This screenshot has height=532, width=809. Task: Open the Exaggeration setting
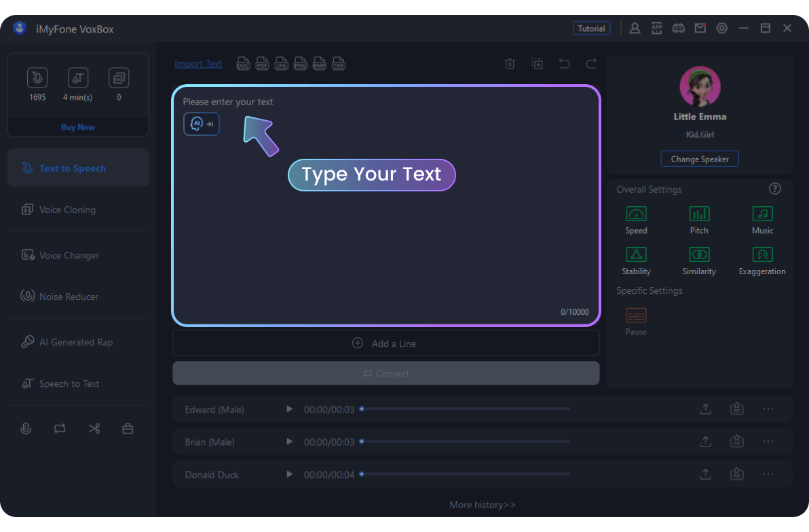coord(762,255)
